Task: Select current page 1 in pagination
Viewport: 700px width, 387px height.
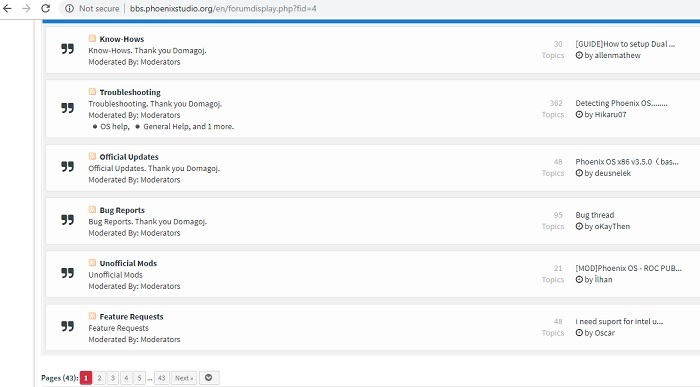Action: tap(86, 378)
